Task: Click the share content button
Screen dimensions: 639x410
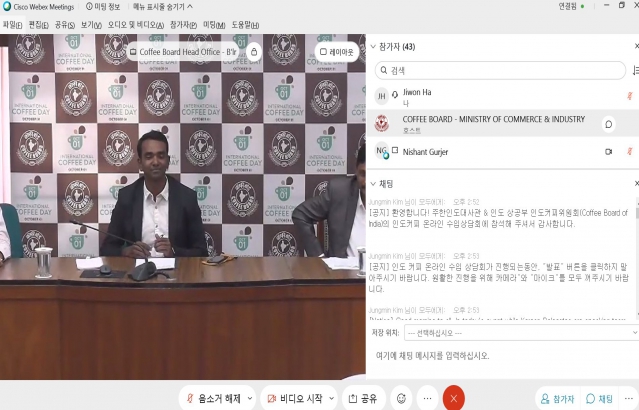Action: click(x=361, y=398)
